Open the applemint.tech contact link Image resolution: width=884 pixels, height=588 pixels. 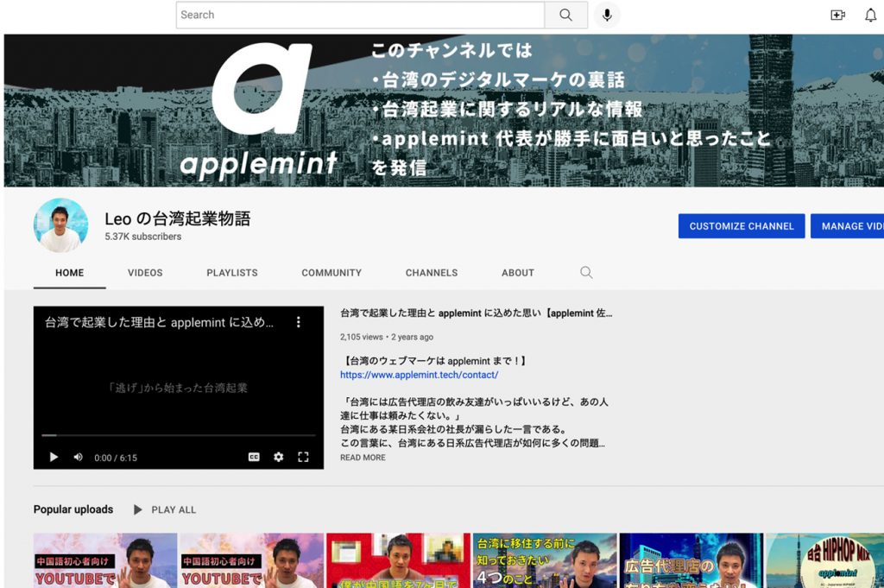click(x=419, y=375)
